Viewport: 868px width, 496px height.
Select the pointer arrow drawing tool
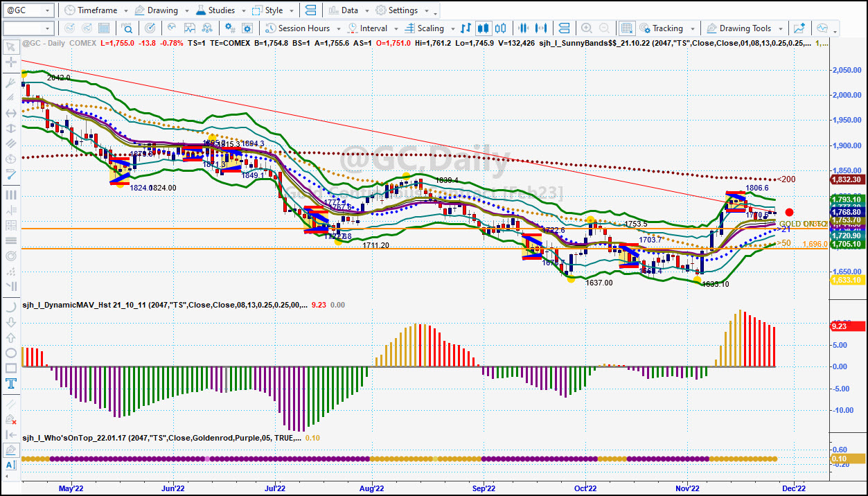pyautogui.click(x=10, y=47)
